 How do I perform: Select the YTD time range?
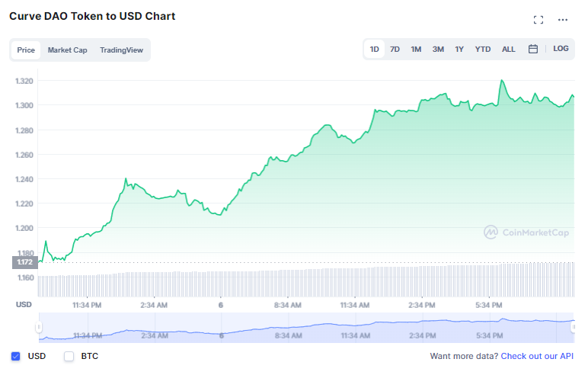[x=483, y=50]
